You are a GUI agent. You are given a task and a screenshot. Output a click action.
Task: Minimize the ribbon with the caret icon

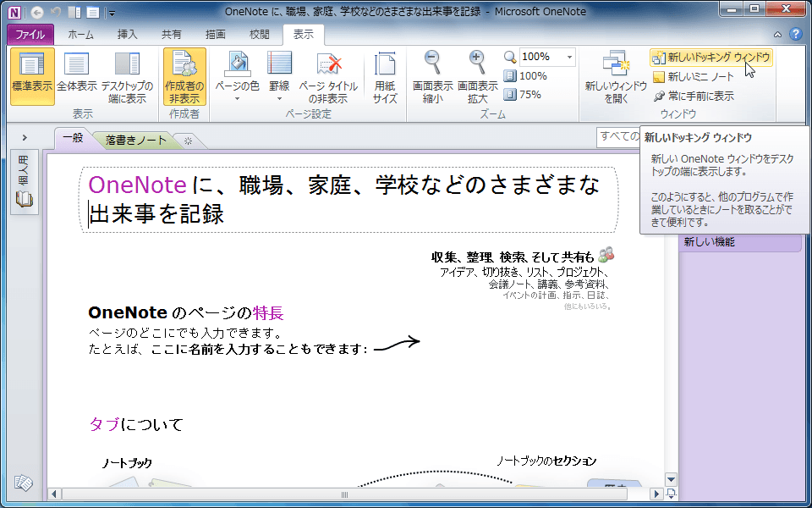point(777,35)
